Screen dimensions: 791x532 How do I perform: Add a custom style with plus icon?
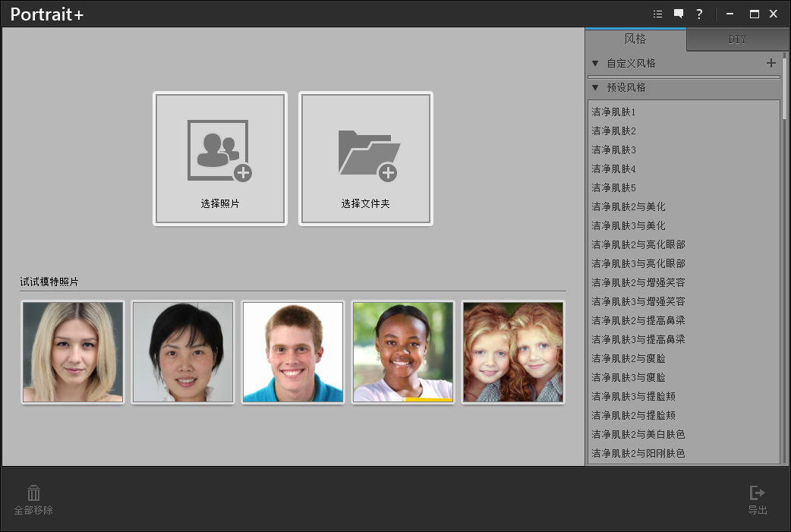click(771, 63)
